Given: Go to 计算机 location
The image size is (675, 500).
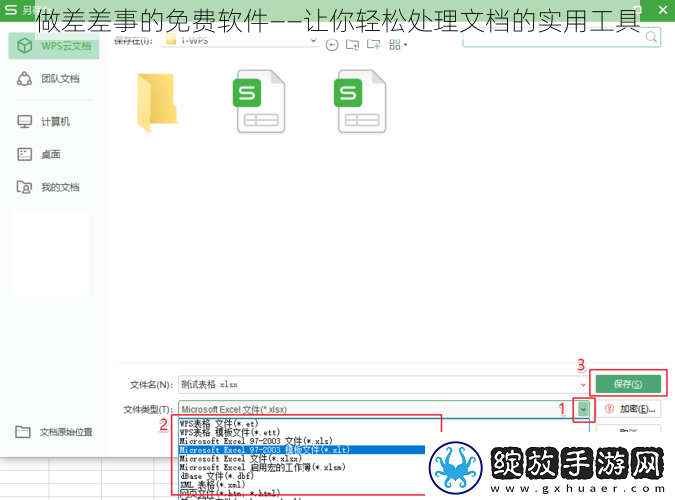Looking at the screenshot, I should (x=54, y=122).
